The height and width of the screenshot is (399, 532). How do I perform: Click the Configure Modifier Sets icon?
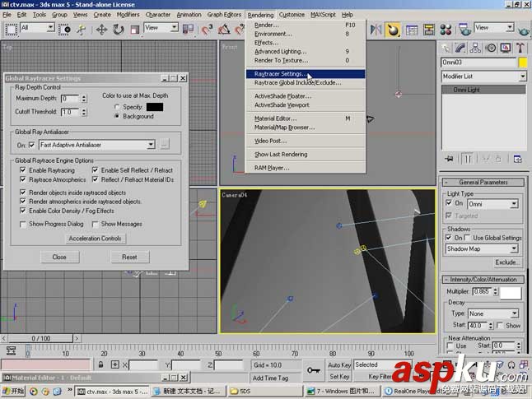coord(517,159)
